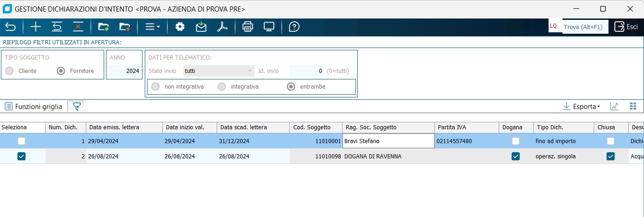
Task: Click the printer icon
Action: [248, 27]
